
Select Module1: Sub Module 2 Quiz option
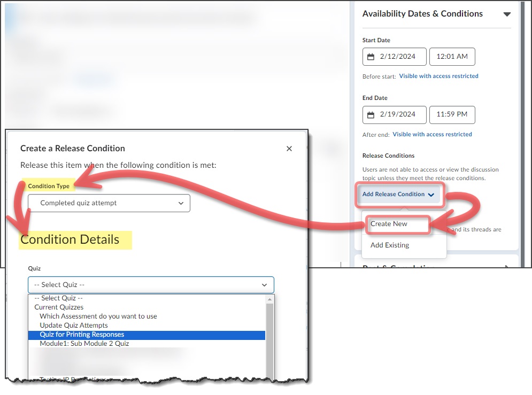tap(84, 344)
